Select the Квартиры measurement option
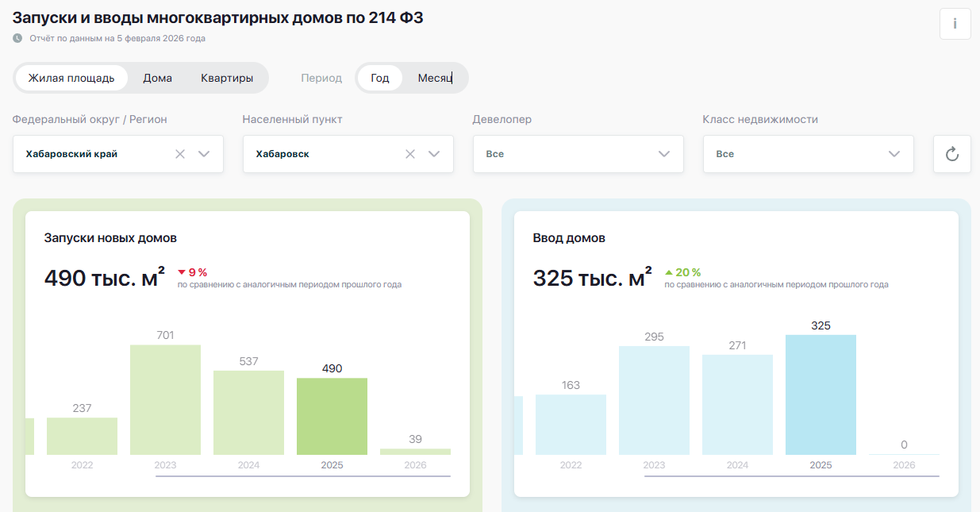 pyautogui.click(x=229, y=77)
